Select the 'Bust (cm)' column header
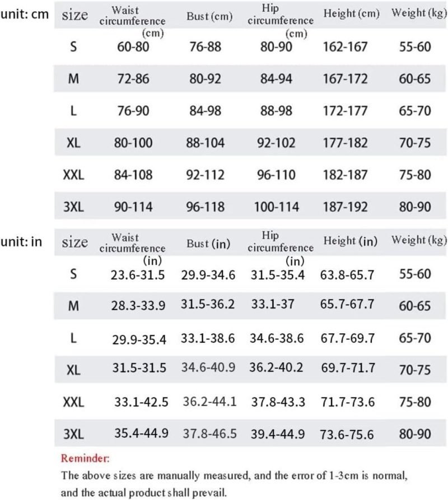Viewport: 448px width, 500px height. pyautogui.click(x=209, y=16)
